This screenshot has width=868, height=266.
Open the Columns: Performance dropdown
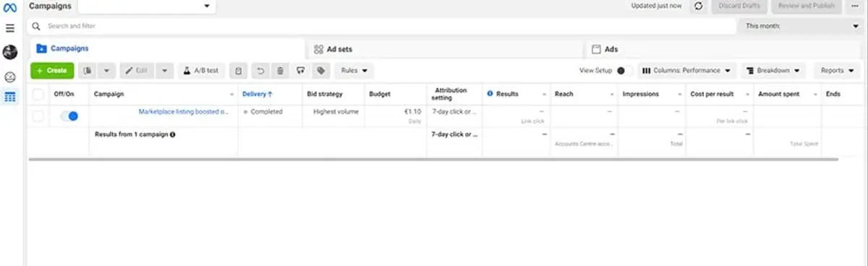click(686, 71)
